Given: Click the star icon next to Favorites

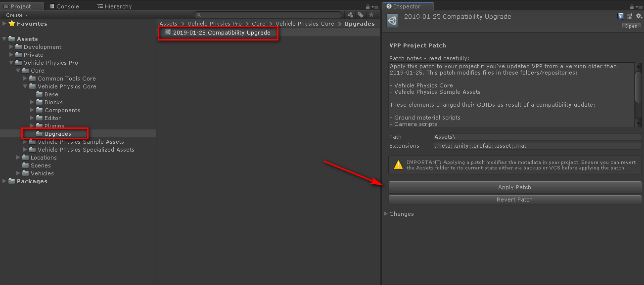Looking at the screenshot, I should pyautogui.click(x=12, y=24).
